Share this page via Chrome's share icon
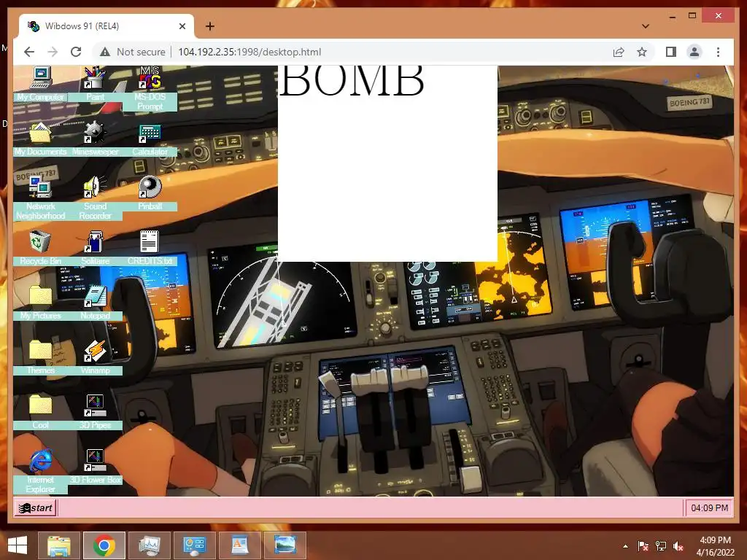Image resolution: width=747 pixels, height=560 pixels. [619, 52]
